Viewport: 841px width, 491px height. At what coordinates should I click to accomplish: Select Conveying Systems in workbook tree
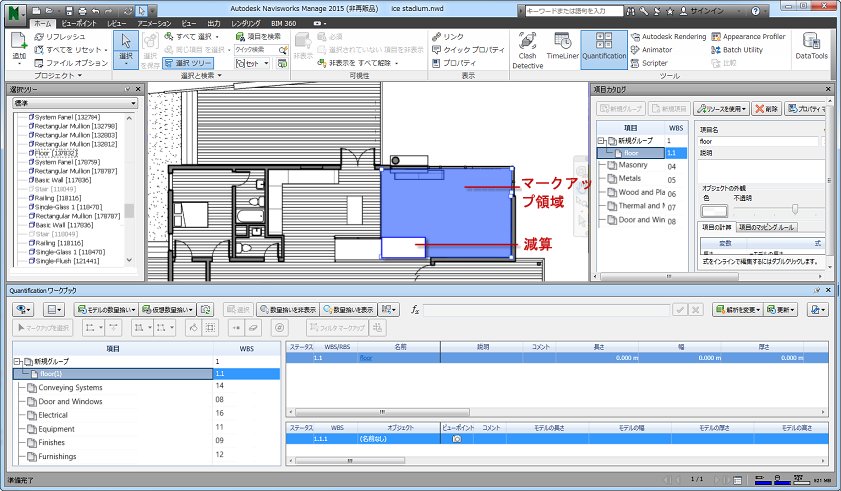click(70, 387)
